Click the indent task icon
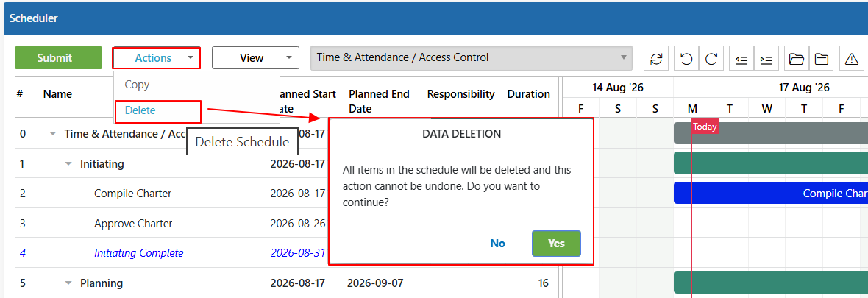 tap(766, 58)
